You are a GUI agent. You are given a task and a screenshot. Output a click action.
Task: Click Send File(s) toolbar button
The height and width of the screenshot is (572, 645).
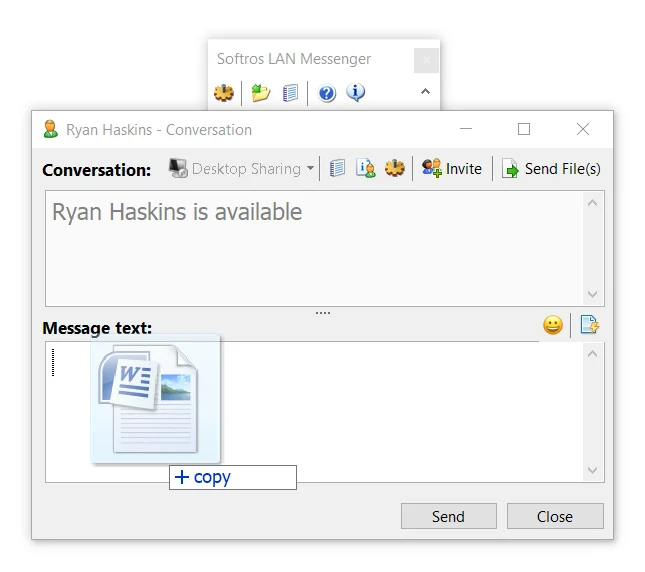[x=551, y=169]
